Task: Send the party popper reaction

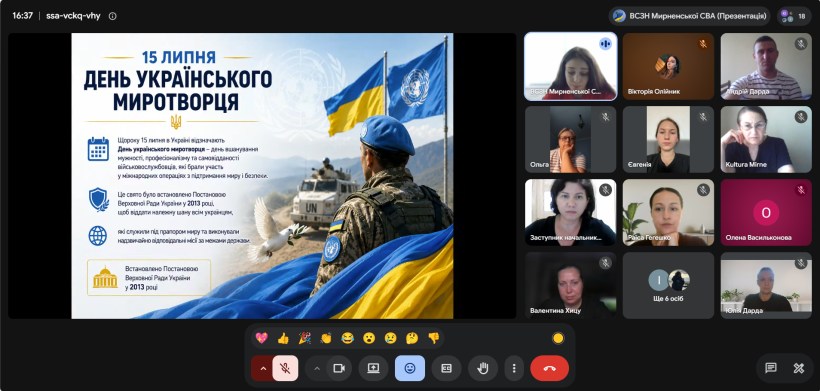Action: 304,338
